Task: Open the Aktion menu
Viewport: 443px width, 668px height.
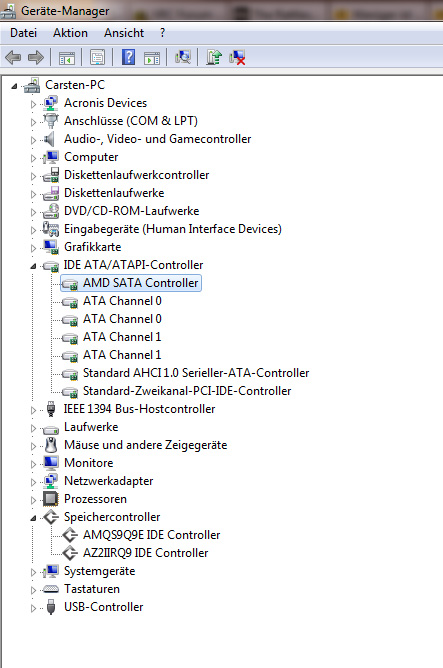Action: coord(70,33)
